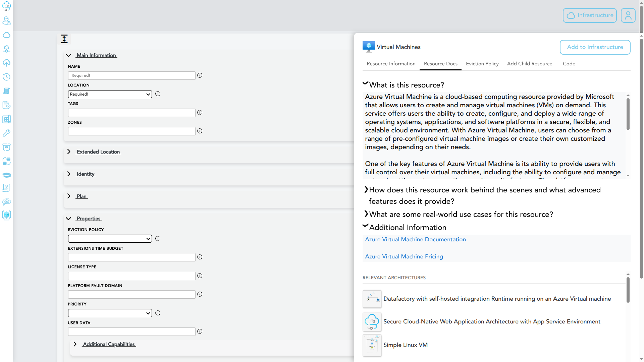
Task: Open the graduation cap sidebar icon
Action: (6, 175)
